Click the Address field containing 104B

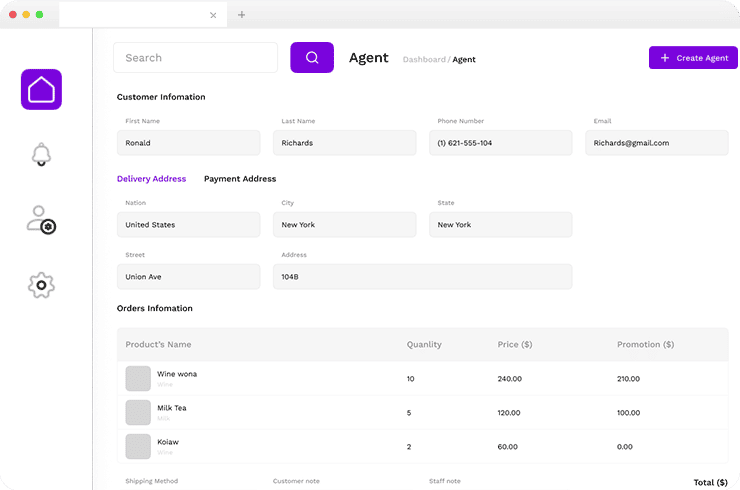pos(422,277)
